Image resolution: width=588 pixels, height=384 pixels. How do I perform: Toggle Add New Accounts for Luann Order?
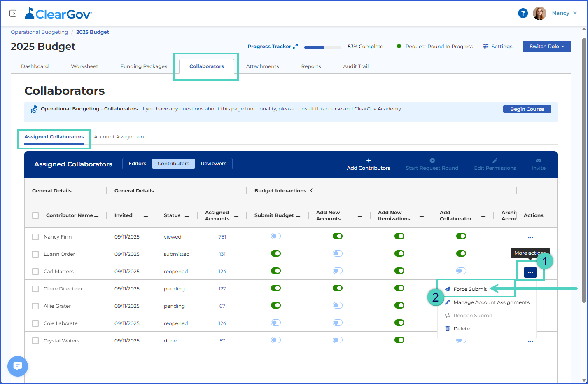(x=338, y=253)
